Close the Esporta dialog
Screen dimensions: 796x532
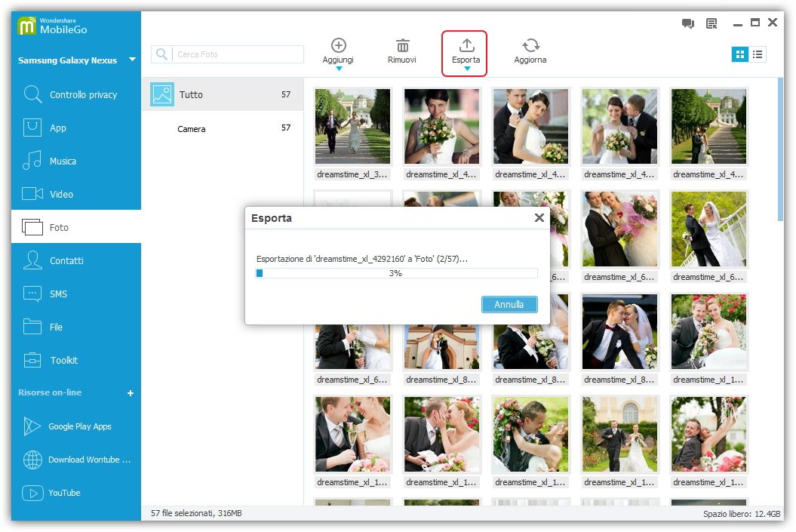tap(539, 218)
